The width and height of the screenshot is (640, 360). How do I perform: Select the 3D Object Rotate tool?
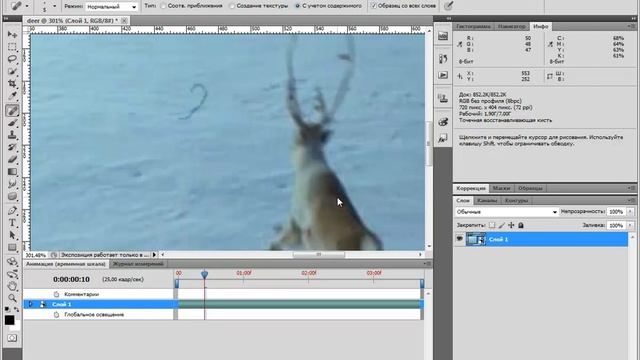click(12, 262)
